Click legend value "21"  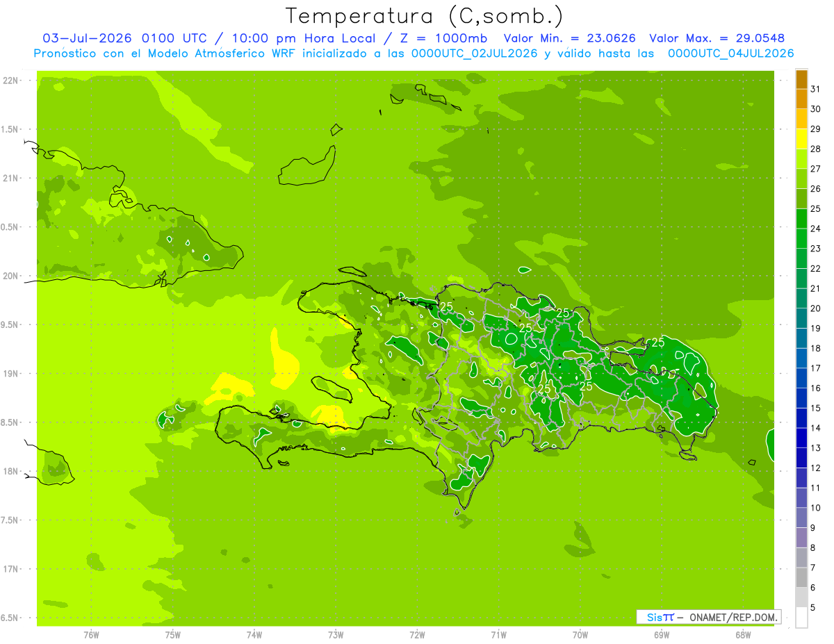(x=816, y=288)
